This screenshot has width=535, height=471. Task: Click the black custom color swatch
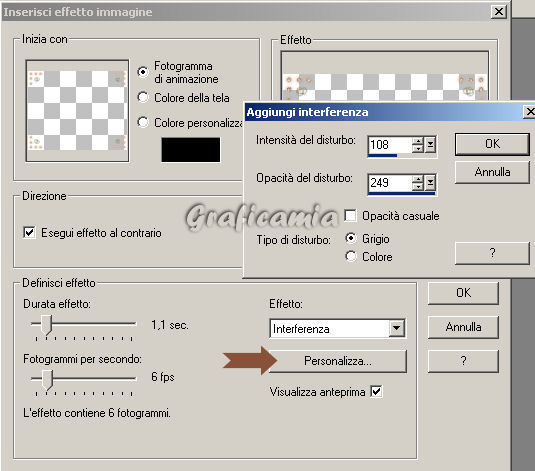coord(191,150)
